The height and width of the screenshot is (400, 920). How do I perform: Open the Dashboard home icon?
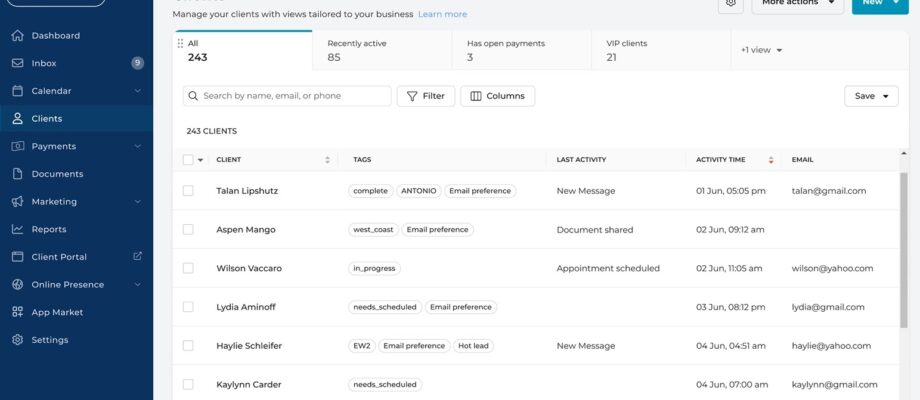click(18, 36)
